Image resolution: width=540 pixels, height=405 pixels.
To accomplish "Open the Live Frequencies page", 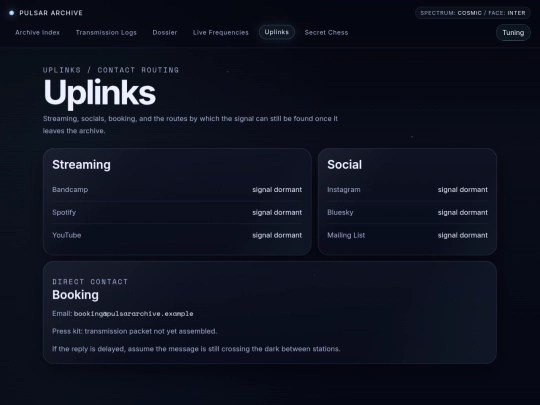I will pos(220,32).
